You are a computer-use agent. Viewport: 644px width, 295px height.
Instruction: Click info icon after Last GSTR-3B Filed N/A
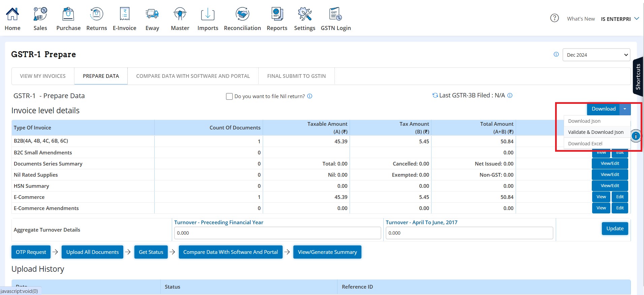(x=510, y=95)
